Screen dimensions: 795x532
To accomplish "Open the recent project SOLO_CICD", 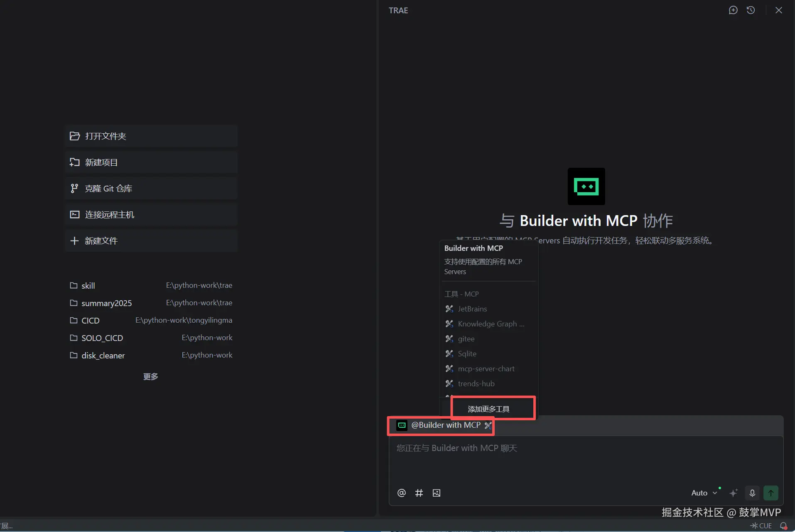I will (x=151, y=338).
